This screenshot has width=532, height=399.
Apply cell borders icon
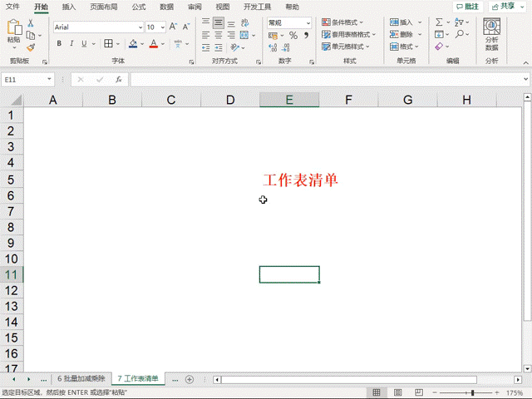tap(108, 43)
